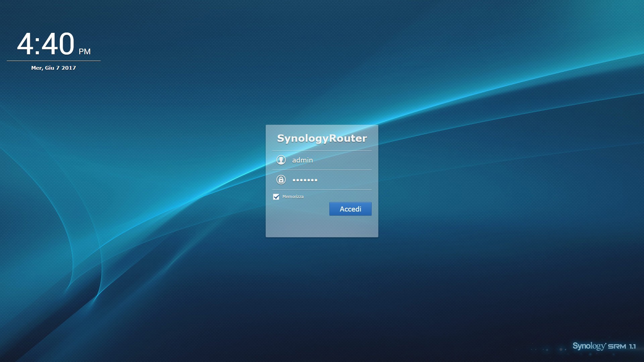
Task: Click the date Mer, Giu 7
Action: [x=45, y=68]
